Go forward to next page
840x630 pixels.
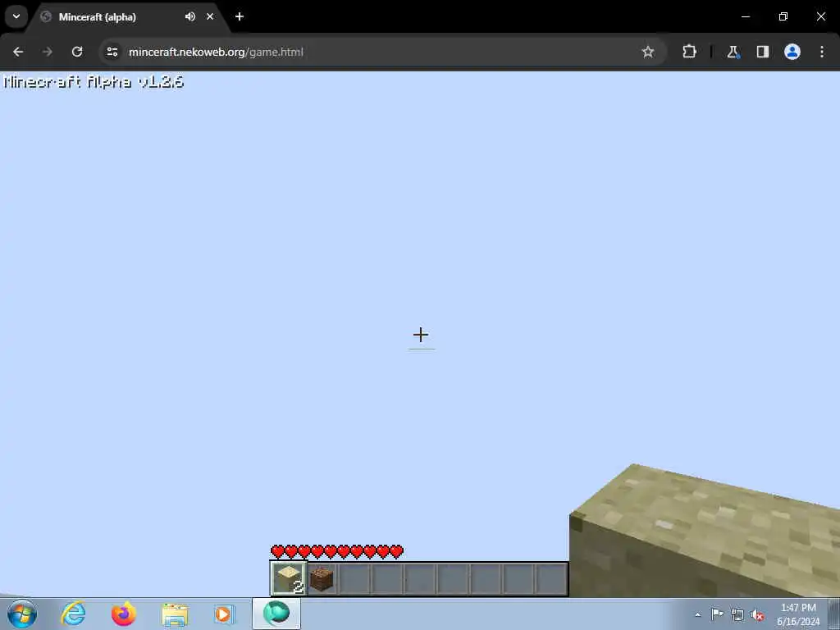point(47,52)
